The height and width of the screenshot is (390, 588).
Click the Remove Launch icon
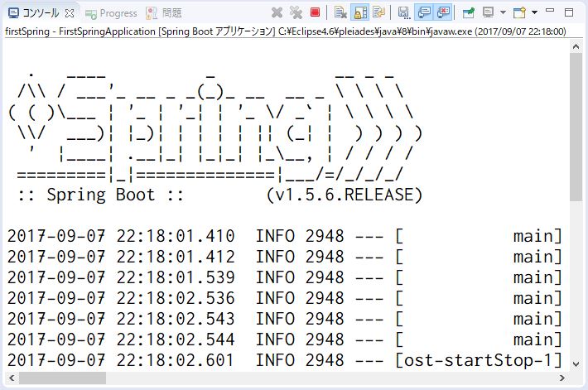coord(277,12)
